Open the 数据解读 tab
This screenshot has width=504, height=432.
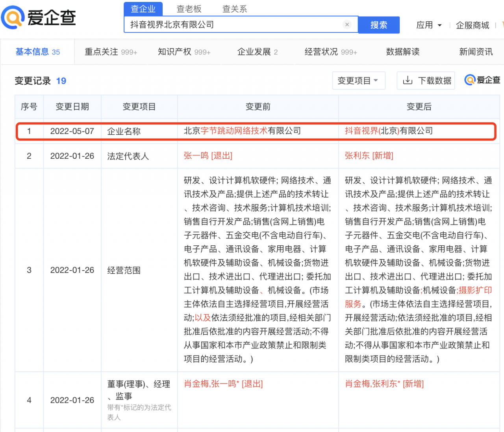[x=402, y=52]
